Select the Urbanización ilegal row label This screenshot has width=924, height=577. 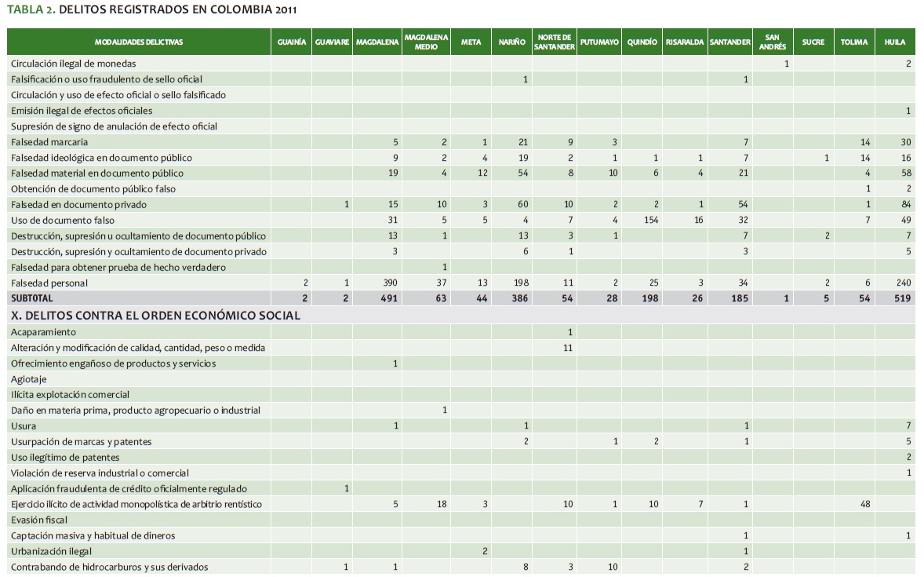click(51, 551)
